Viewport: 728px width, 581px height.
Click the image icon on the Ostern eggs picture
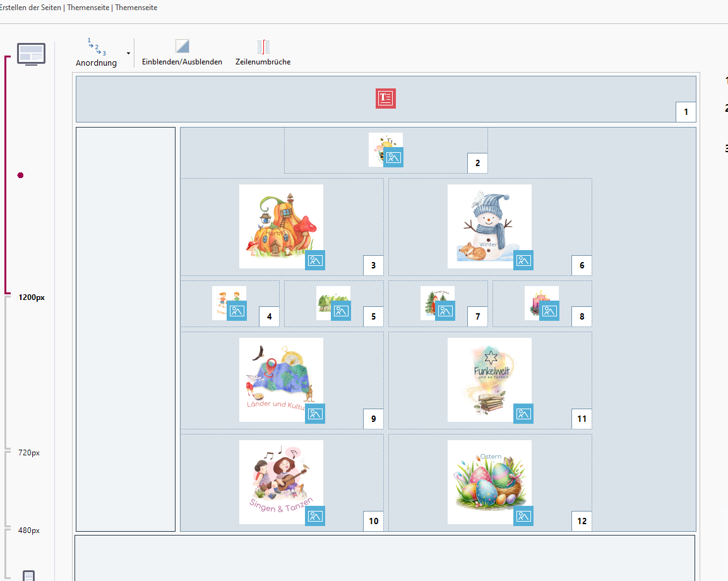(x=523, y=516)
